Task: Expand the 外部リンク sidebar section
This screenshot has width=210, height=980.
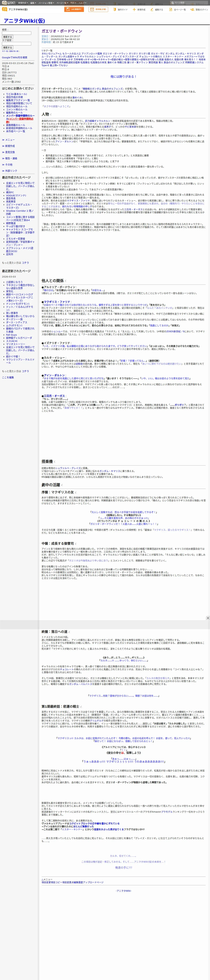Action: (x=9, y=171)
